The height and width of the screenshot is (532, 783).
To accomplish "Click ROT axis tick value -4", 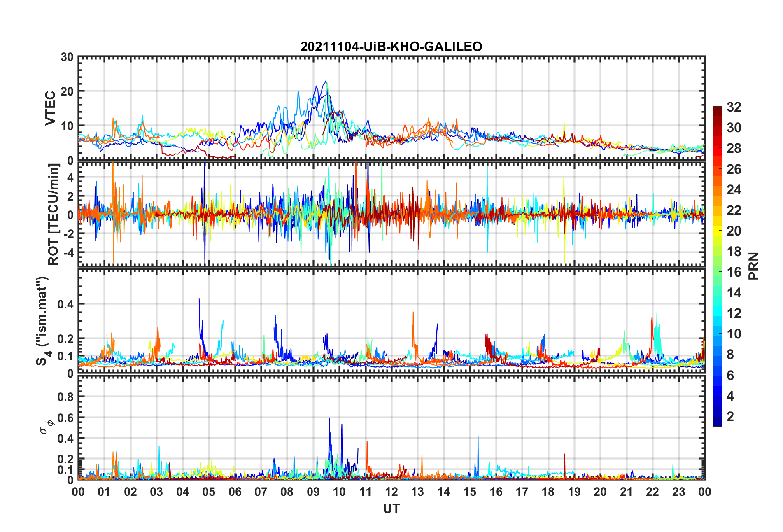I will [68, 252].
